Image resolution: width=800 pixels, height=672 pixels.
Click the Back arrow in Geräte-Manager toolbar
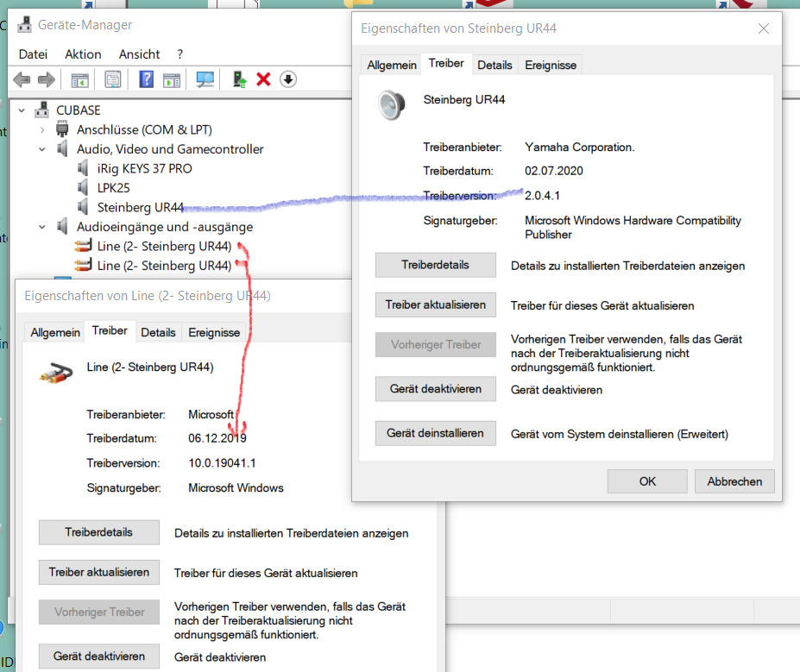click(x=22, y=79)
